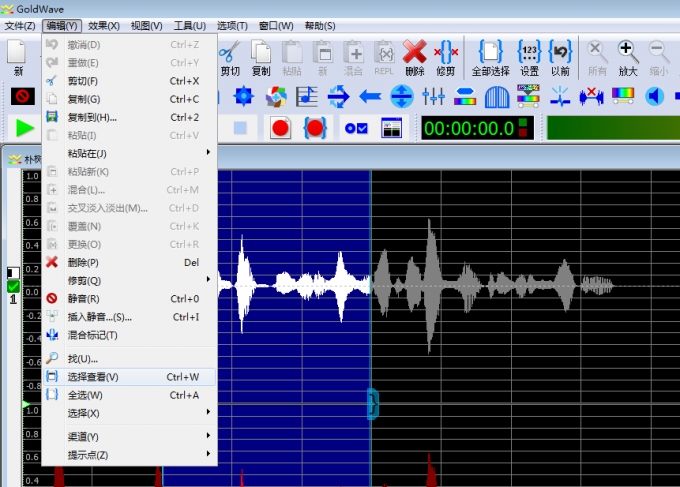Click the Select All (全部选择) toolbar icon
The height and width of the screenshot is (487, 680).
point(490,58)
